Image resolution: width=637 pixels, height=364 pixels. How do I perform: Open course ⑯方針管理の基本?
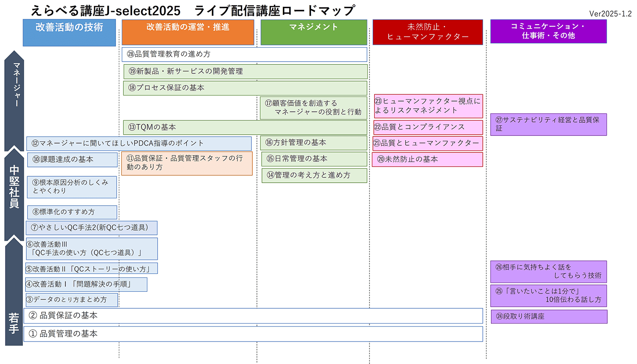(313, 143)
